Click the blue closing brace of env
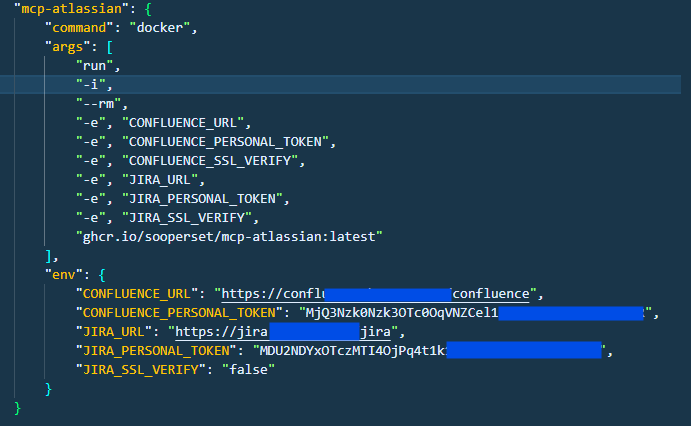The height and width of the screenshot is (426, 691). point(48,389)
